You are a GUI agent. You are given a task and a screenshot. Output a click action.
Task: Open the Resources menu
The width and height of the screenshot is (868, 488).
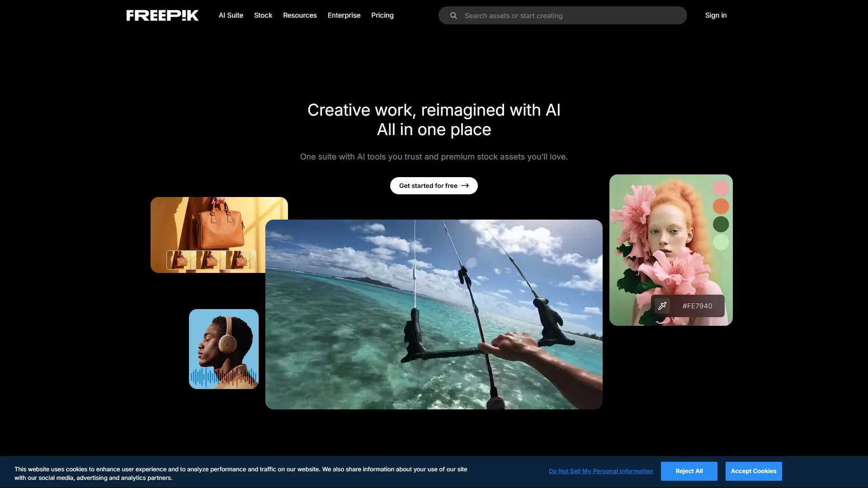tap(300, 15)
